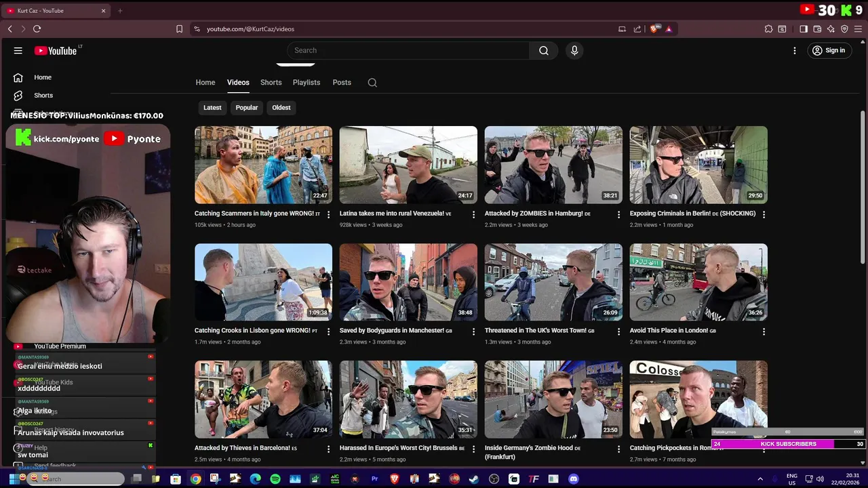Screen dimensions: 868x488
Task: Select the Videos tab
Action: pyautogui.click(x=238, y=83)
